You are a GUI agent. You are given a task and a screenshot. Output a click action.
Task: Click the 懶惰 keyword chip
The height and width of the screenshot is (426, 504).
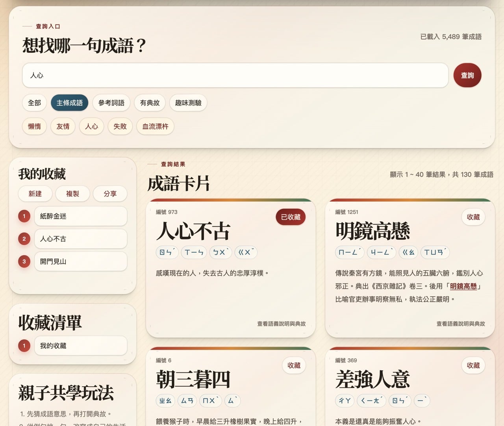click(x=34, y=126)
